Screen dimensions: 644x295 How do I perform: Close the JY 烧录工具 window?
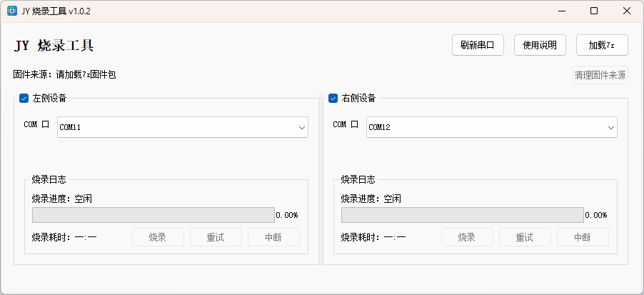pos(627,11)
